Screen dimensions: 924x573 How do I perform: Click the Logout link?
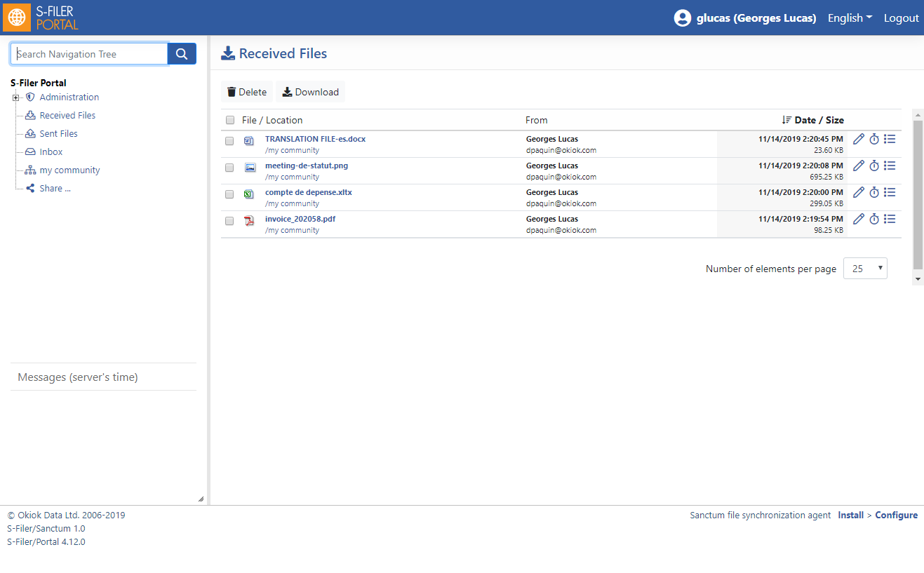click(x=901, y=18)
